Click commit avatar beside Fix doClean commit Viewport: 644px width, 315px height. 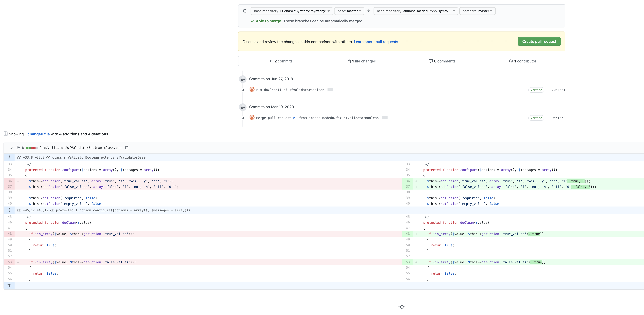click(252, 90)
